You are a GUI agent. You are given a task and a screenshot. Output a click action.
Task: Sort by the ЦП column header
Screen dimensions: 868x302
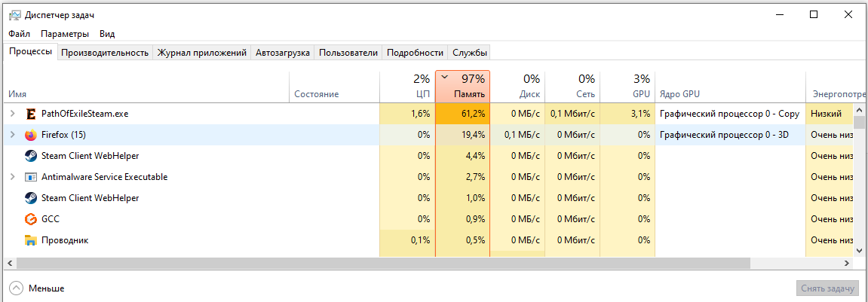(407, 87)
